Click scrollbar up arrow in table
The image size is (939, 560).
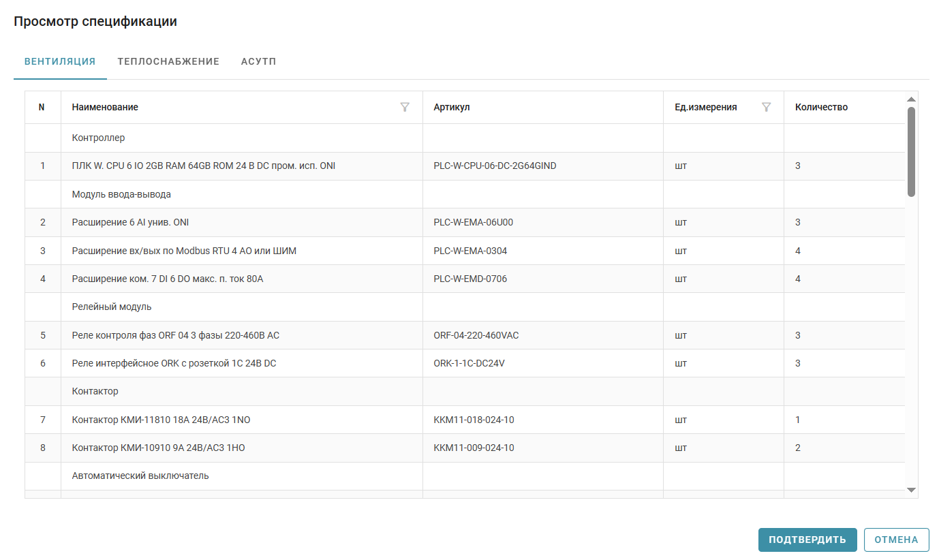911,99
